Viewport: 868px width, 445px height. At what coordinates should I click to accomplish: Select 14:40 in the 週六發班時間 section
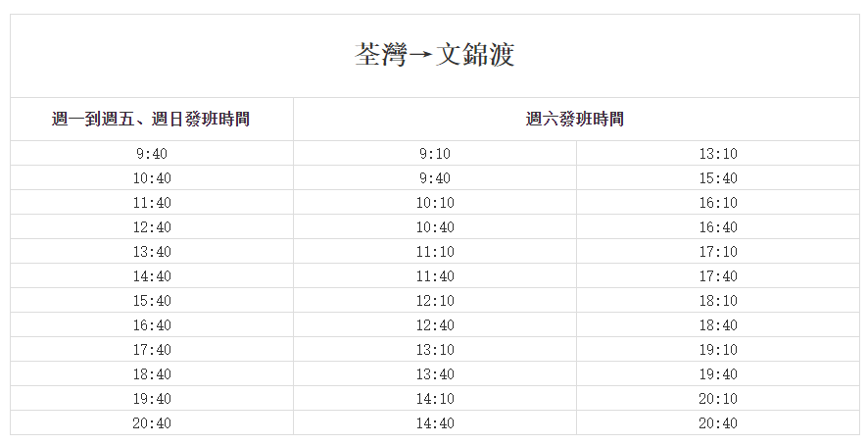(x=434, y=423)
